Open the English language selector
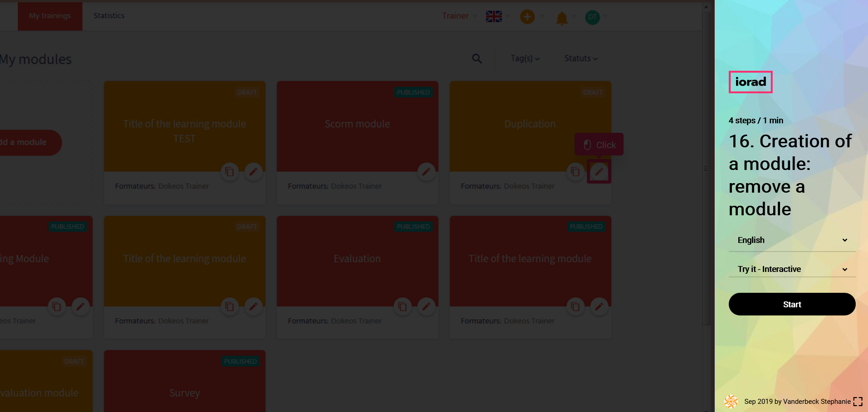868x412 pixels. [792, 240]
